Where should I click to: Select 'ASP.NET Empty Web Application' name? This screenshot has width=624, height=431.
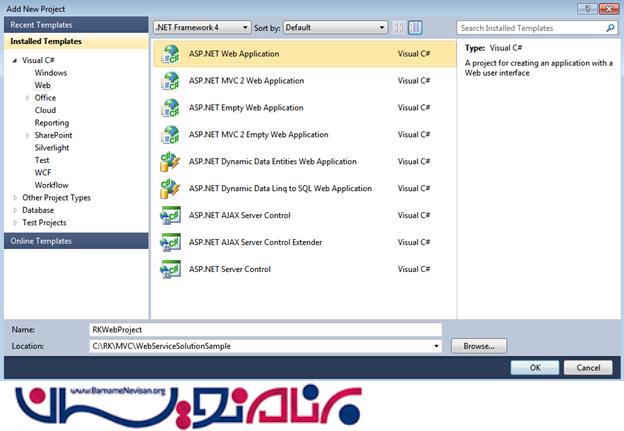click(x=246, y=108)
